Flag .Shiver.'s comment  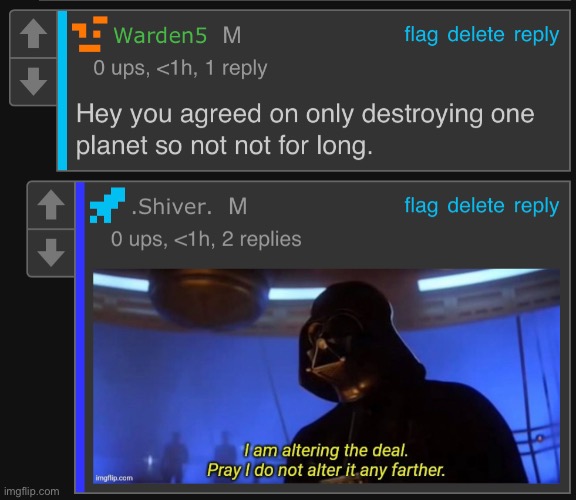421,206
